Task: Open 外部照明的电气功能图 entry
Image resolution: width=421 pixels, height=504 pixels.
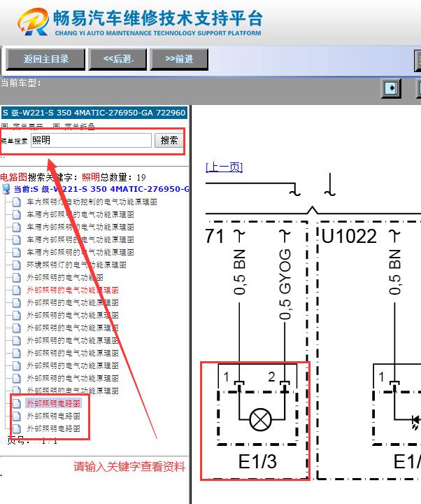Action: (x=65, y=277)
